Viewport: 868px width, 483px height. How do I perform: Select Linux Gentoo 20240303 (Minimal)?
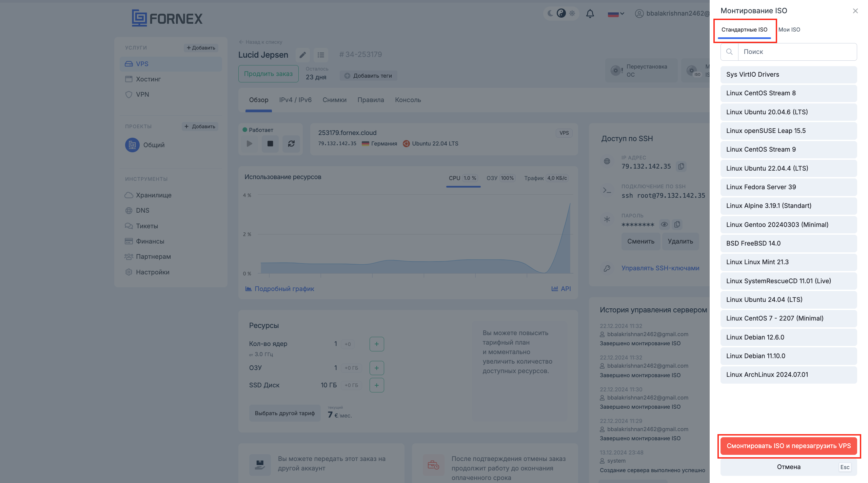[x=788, y=225]
